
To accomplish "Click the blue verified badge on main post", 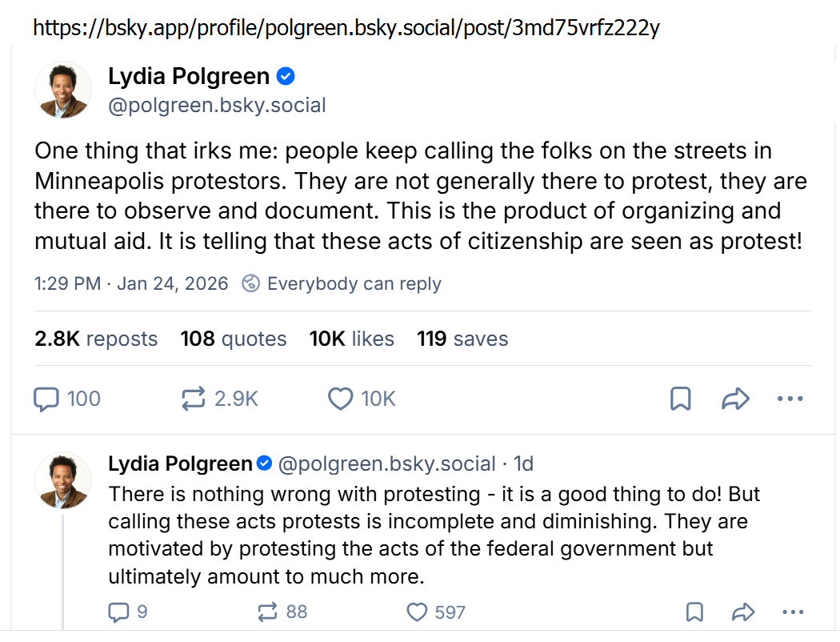I will pyautogui.click(x=286, y=77).
